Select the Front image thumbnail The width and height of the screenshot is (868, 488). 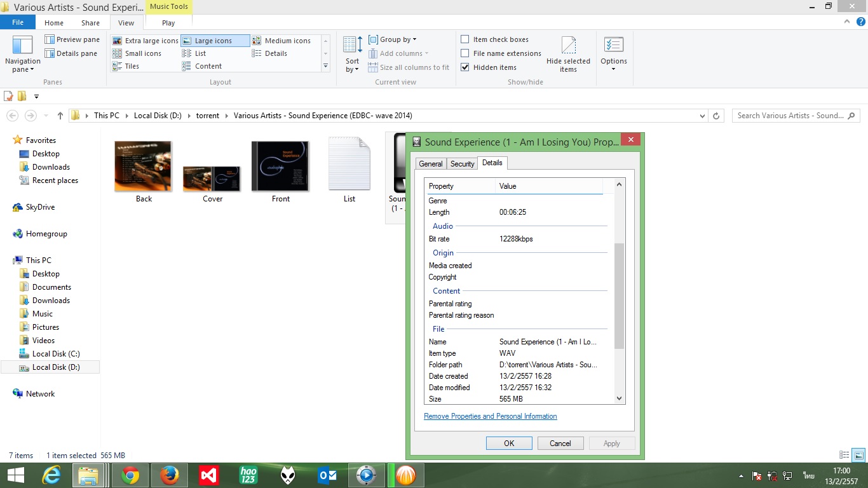click(x=280, y=166)
